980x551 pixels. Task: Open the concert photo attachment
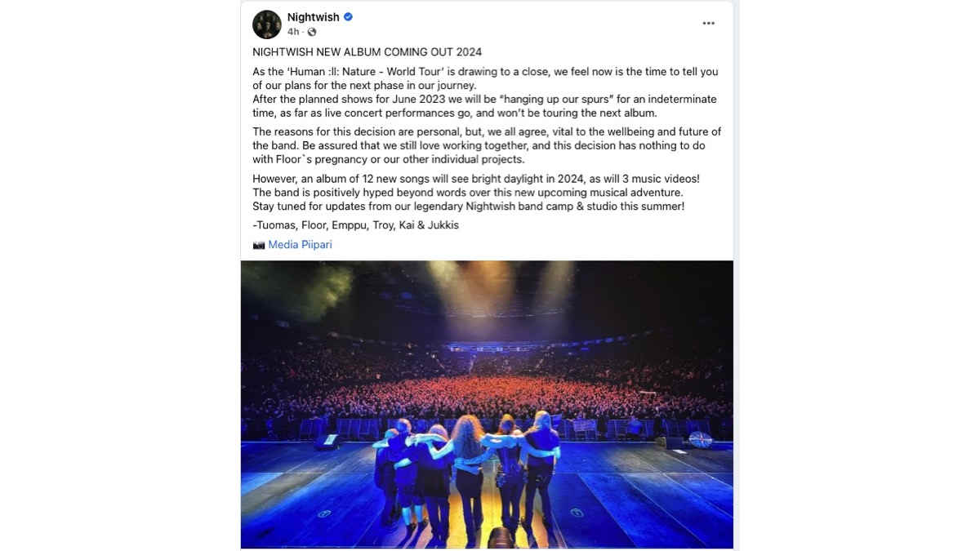click(x=487, y=404)
